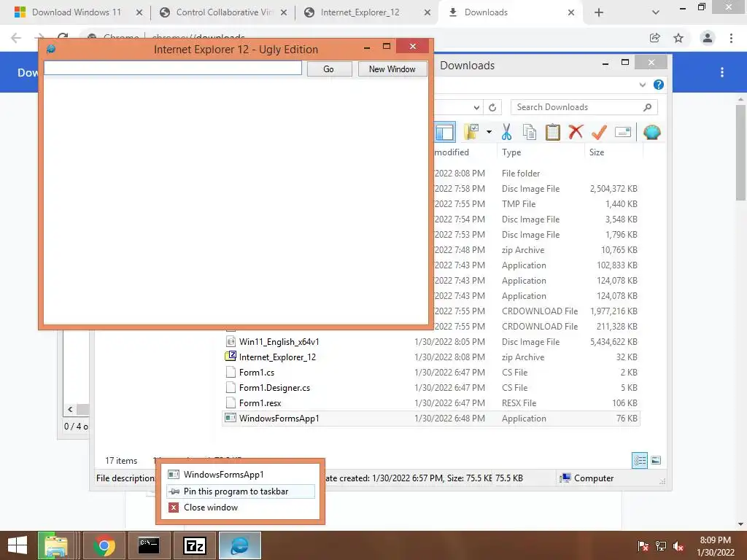Select the WindowsFormsApp1 application file
This screenshot has height=560, width=747.
[431, 418]
